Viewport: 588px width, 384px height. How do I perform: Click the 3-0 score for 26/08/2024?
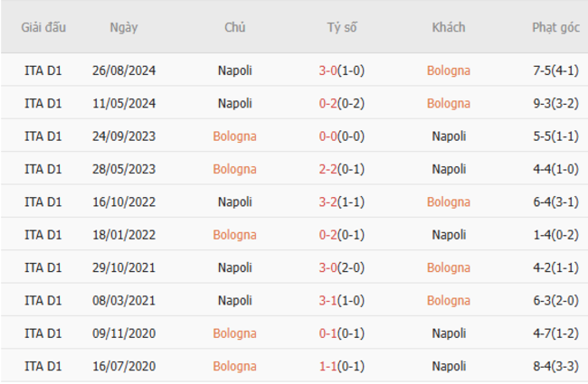pos(327,70)
